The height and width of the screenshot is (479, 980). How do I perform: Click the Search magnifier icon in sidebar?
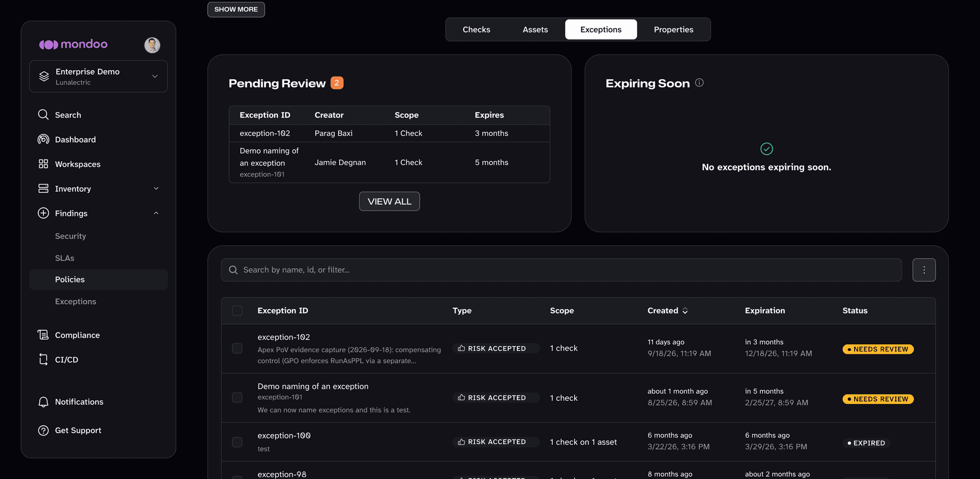point(44,115)
